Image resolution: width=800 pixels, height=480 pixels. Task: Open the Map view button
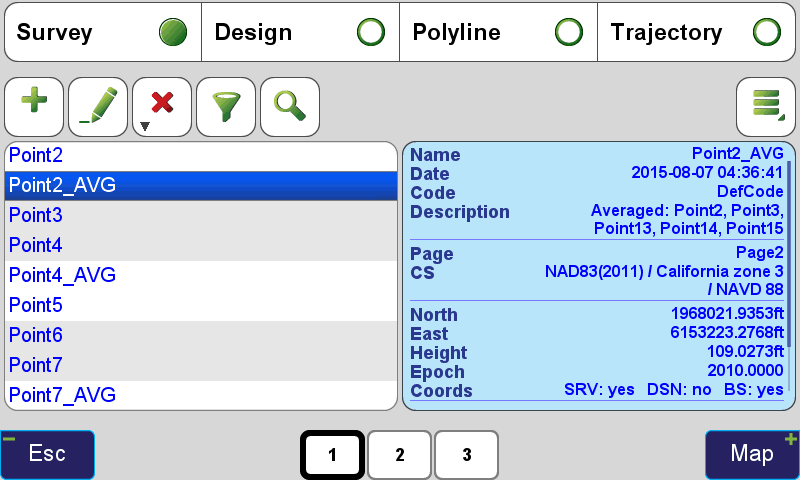753,454
